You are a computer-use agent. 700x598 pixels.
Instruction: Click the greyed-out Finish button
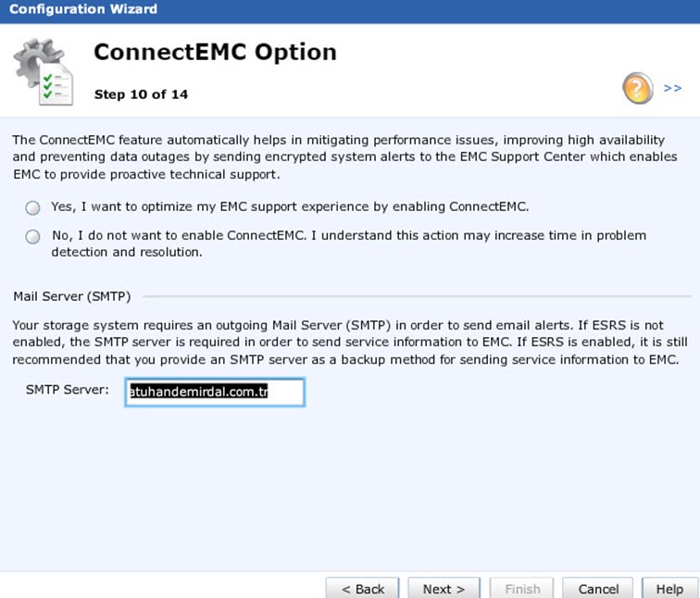click(x=522, y=588)
